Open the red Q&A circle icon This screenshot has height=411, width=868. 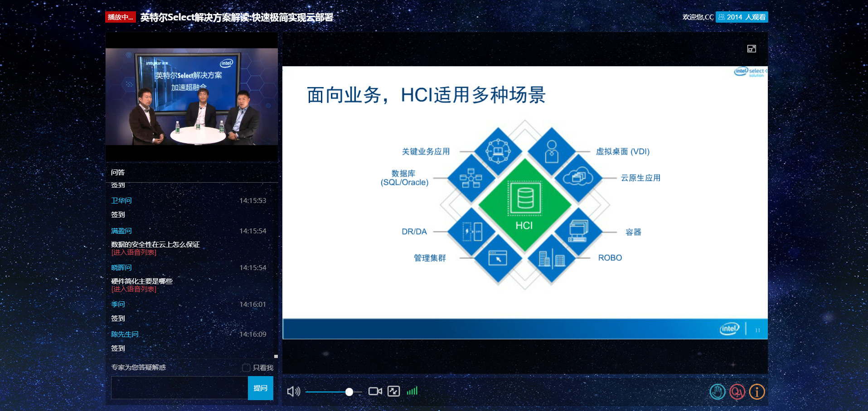click(737, 392)
